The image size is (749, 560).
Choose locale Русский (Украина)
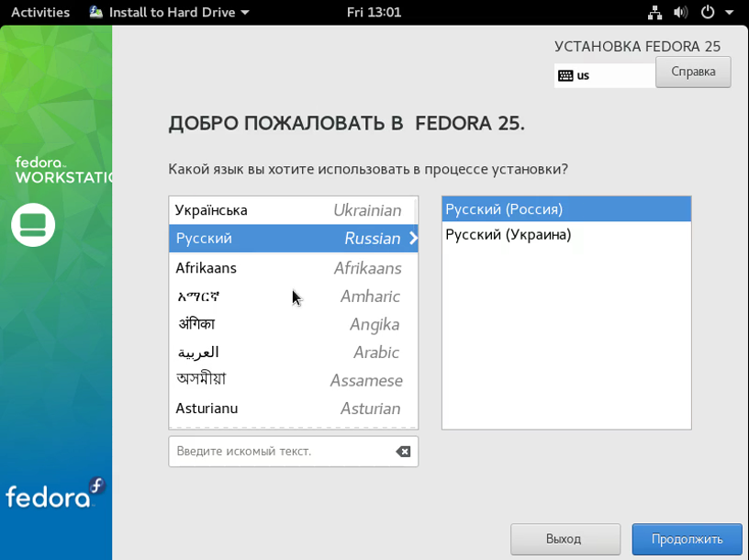[x=566, y=235]
